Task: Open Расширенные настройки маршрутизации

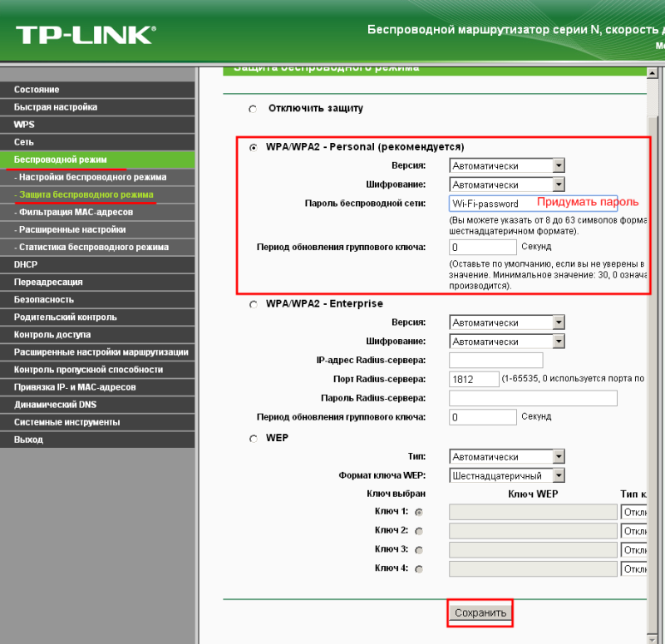Action: pyautogui.click(x=97, y=351)
